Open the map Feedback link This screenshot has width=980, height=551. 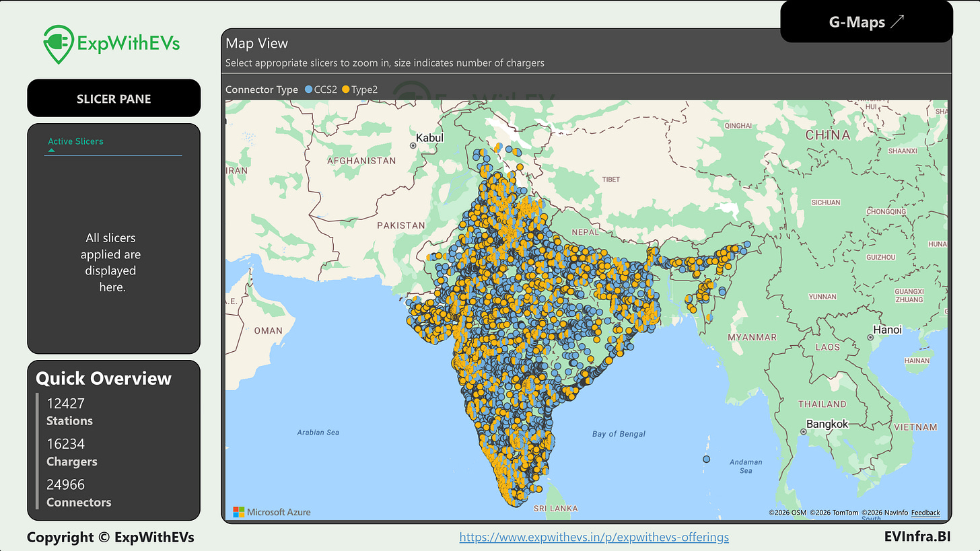click(x=925, y=513)
